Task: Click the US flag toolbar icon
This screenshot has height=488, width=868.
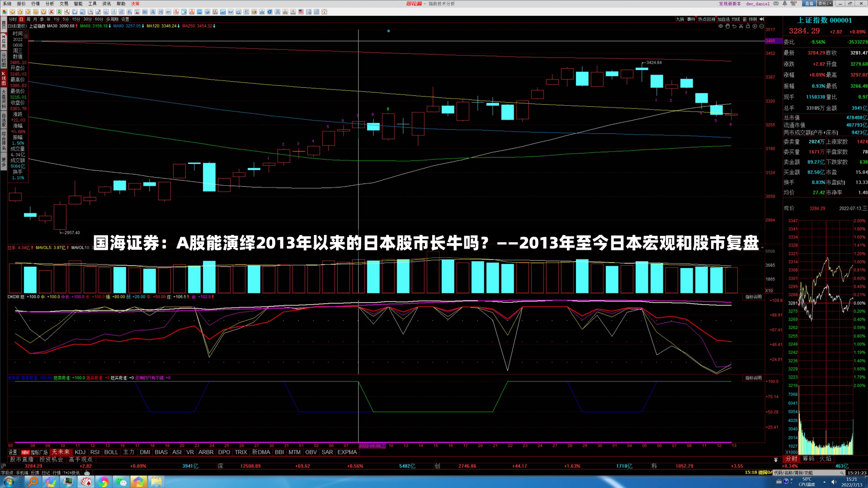Action: click(301, 12)
